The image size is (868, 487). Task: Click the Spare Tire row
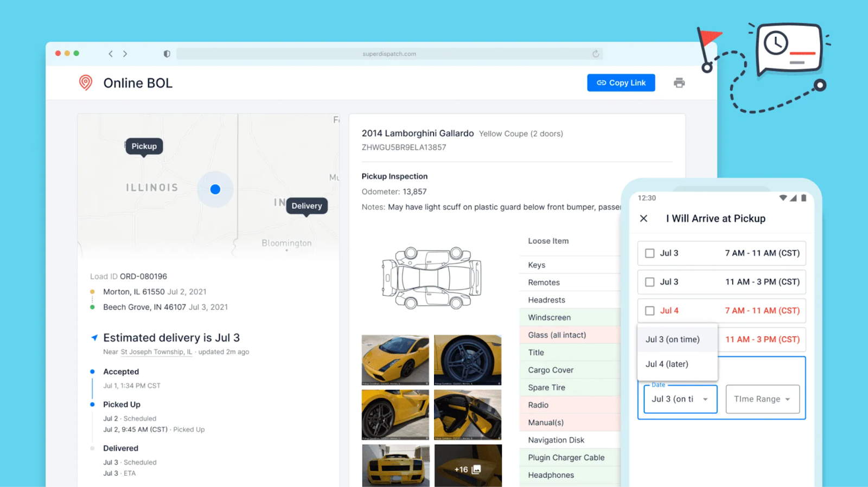point(570,388)
